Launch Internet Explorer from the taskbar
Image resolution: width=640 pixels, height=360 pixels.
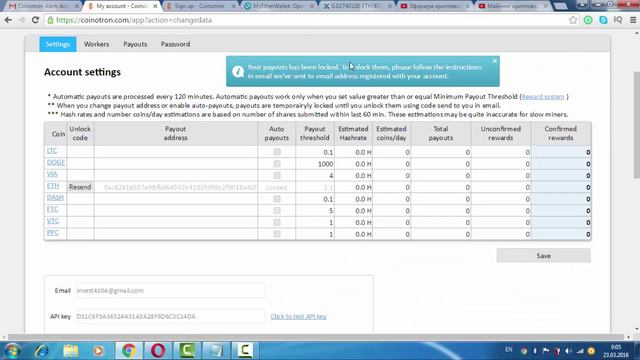[x=42, y=351]
